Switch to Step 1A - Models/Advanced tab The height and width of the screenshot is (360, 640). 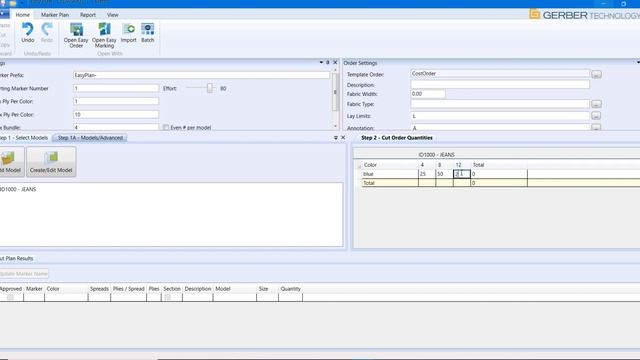click(x=90, y=138)
